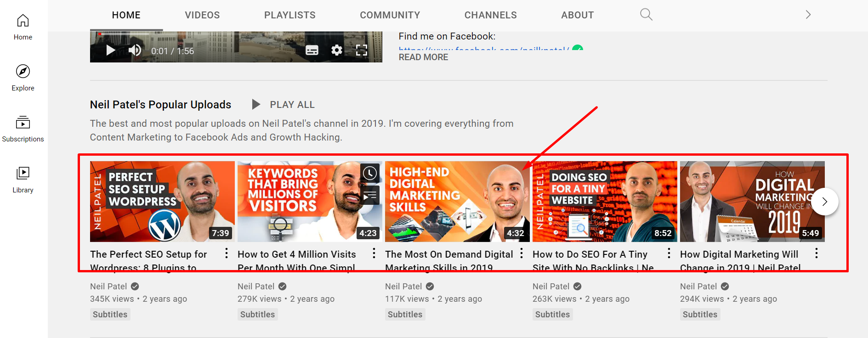Click the channel search magnifier icon
This screenshot has height=338, width=868.
click(x=646, y=15)
